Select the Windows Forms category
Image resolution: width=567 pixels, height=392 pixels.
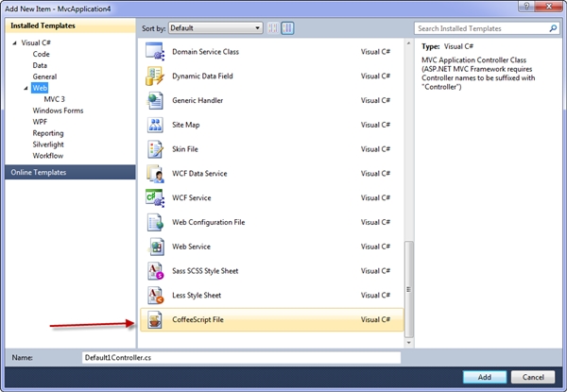click(58, 111)
